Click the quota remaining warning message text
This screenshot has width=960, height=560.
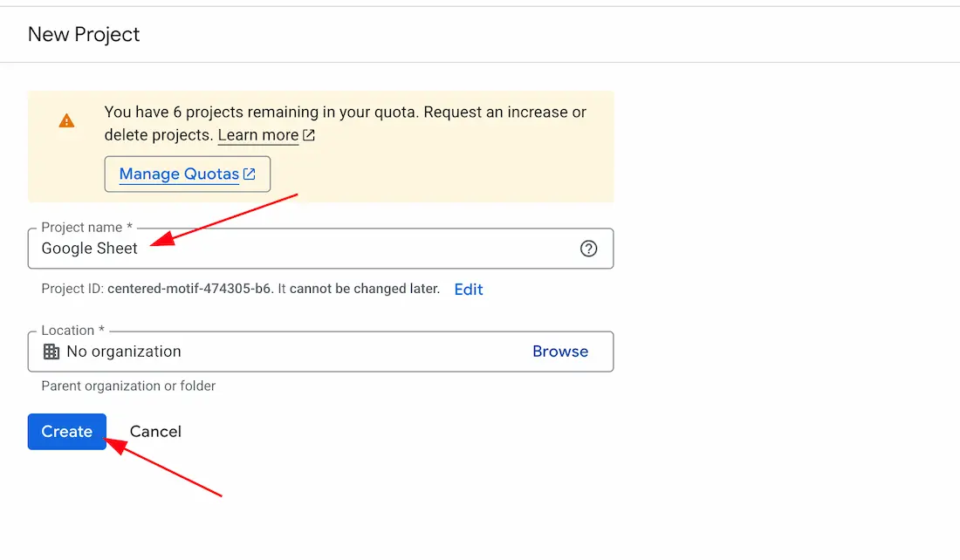tap(345, 113)
